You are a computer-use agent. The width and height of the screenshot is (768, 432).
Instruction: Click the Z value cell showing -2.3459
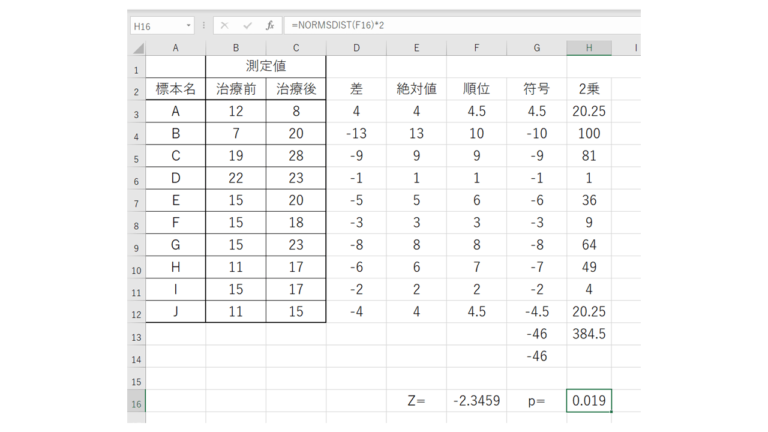(476, 401)
